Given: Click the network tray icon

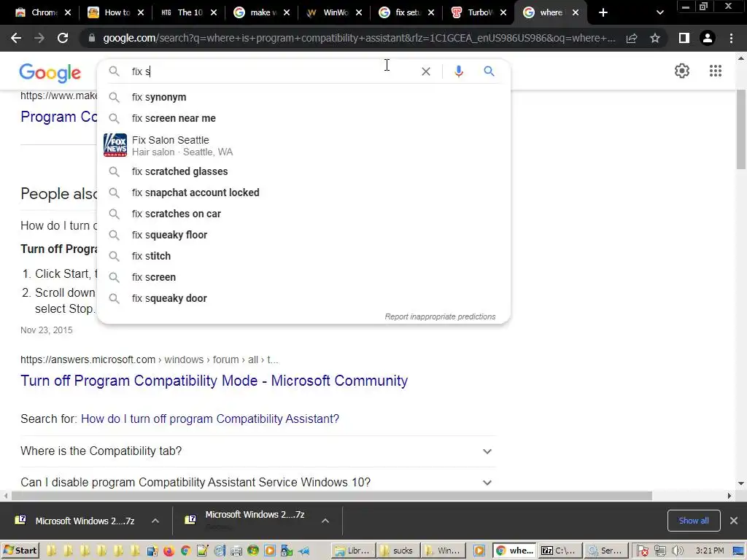Looking at the screenshot, I should (659, 551).
